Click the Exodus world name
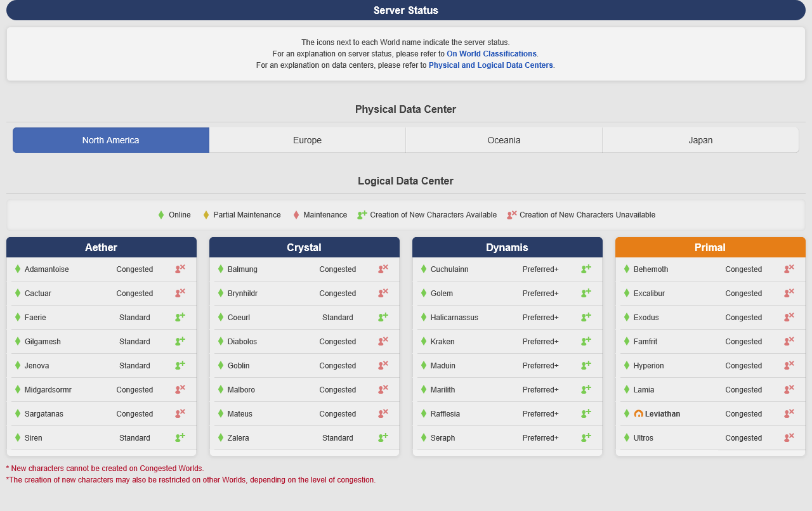Viewport: 812px width, 511px height. pyautogui.click(x=646, y=318)
